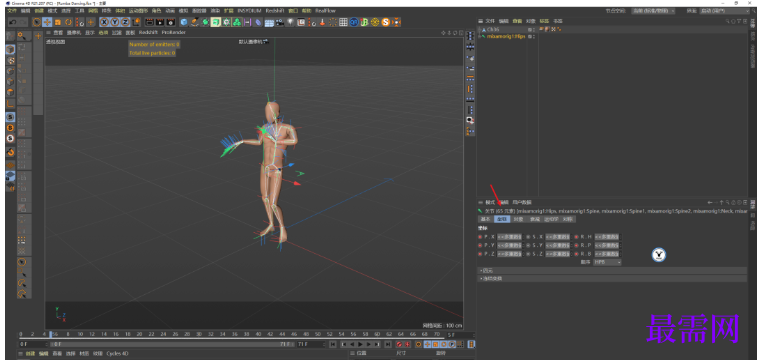
Task: Add a Light object
Action: pos(290,22)
